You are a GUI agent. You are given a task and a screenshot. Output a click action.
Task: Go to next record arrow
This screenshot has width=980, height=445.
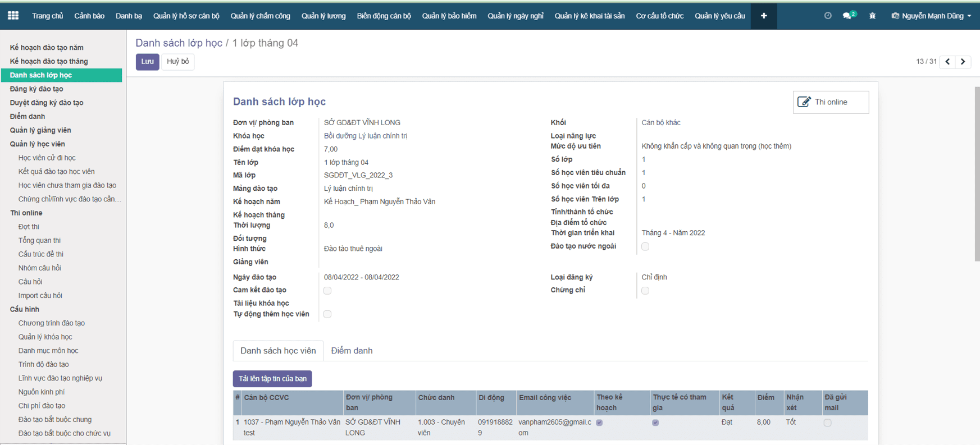(x=963, y=62)
